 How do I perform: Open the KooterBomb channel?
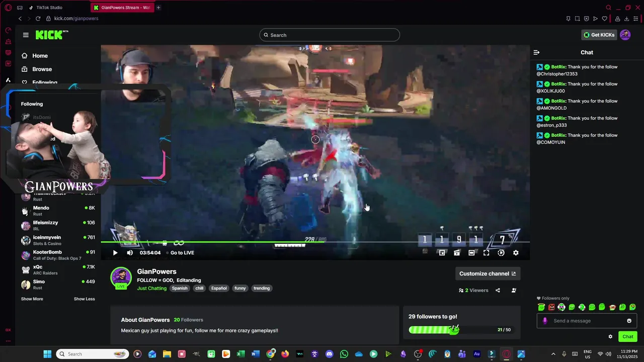click(x=58, y=255)
